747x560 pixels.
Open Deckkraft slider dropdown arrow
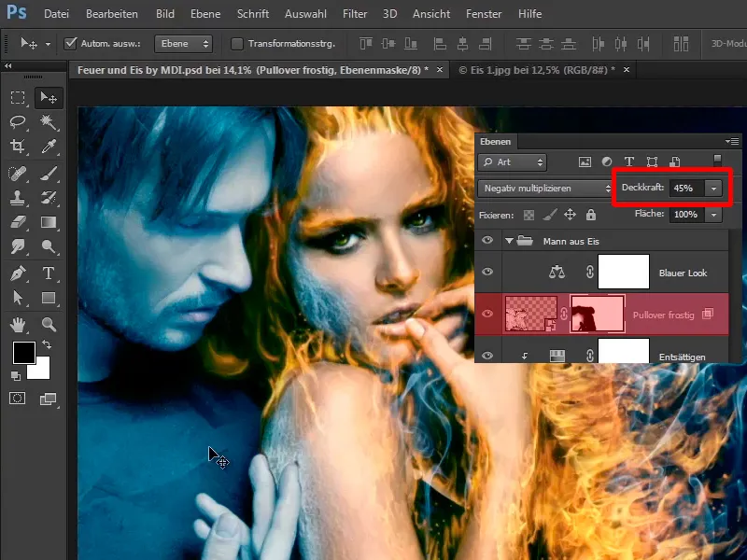(713, 189)
